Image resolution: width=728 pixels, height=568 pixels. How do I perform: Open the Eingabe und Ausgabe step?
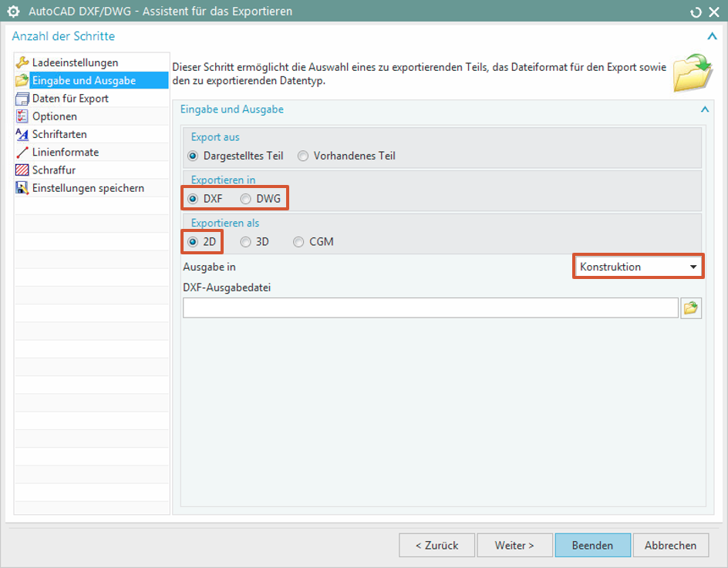click(83, 80)
